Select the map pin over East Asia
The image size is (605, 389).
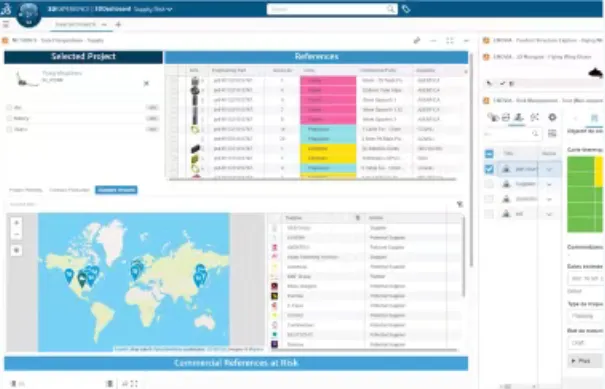click(198, 279)
